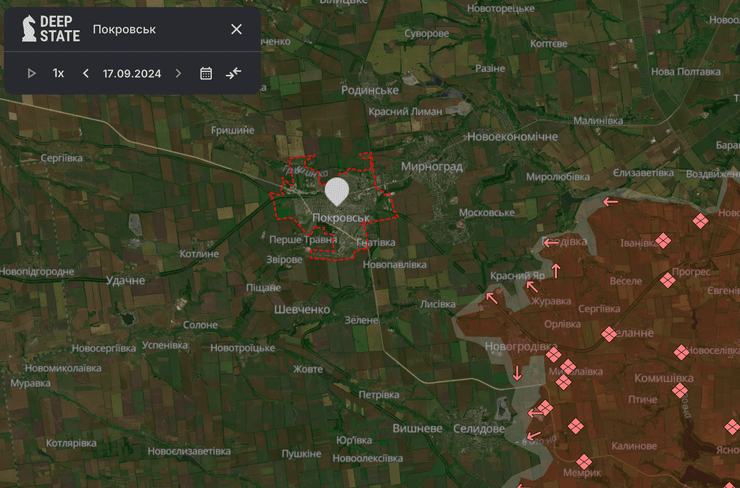Click the white location pin over Покровськ
The image size is (740, 488).
tap(338, 190)
